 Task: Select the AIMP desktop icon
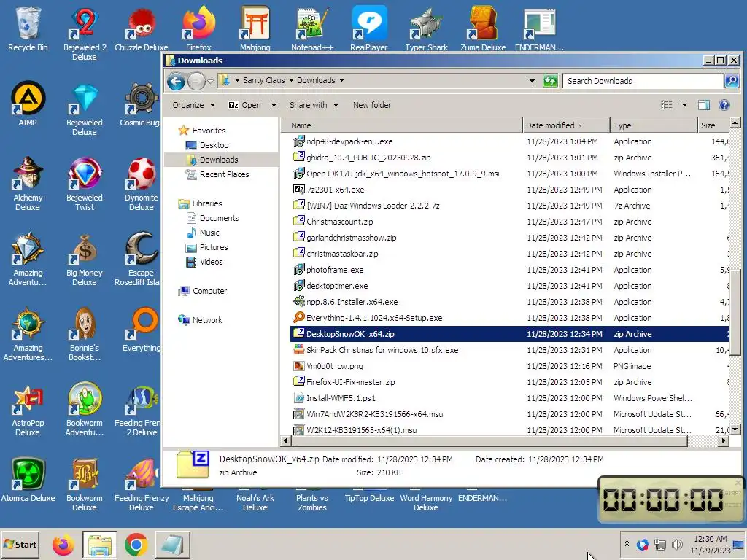click(28, 104)
